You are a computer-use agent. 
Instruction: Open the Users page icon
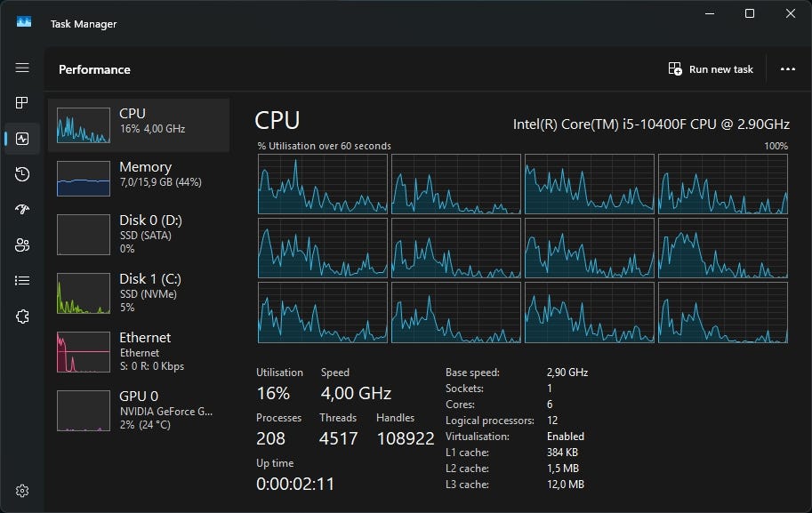pos(22,244)
